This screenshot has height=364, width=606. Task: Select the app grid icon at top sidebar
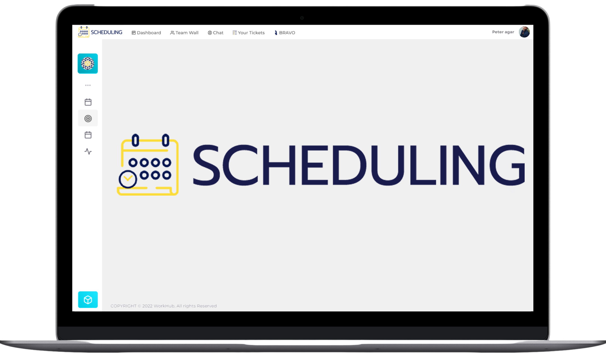coord(88,63)
